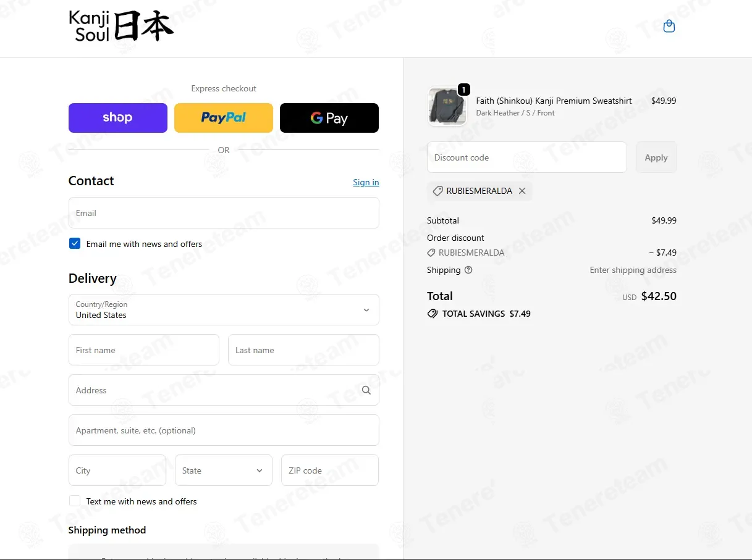The height and width of the screenshot is (560, 752).
Task: Pay with Shop Pay express button
Action: [118, 118]
